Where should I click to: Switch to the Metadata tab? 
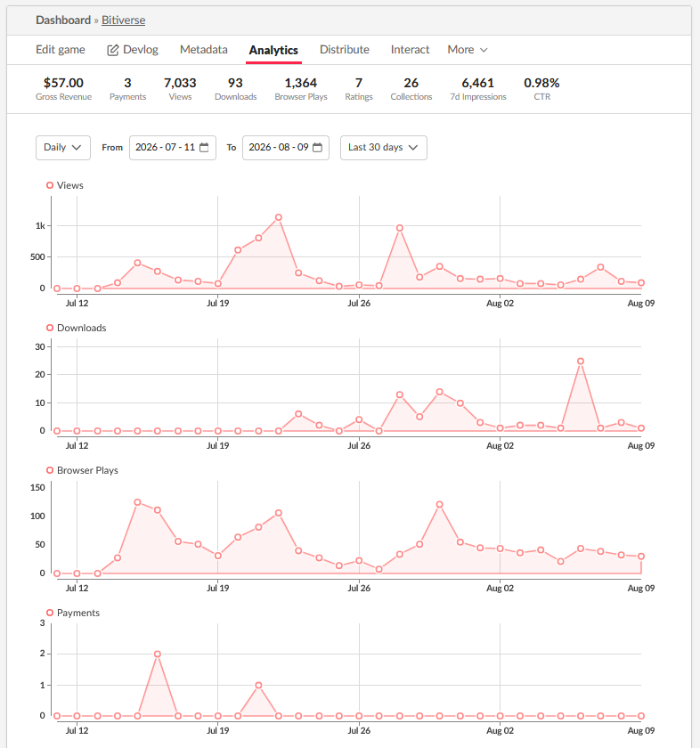tap(204, 50)
